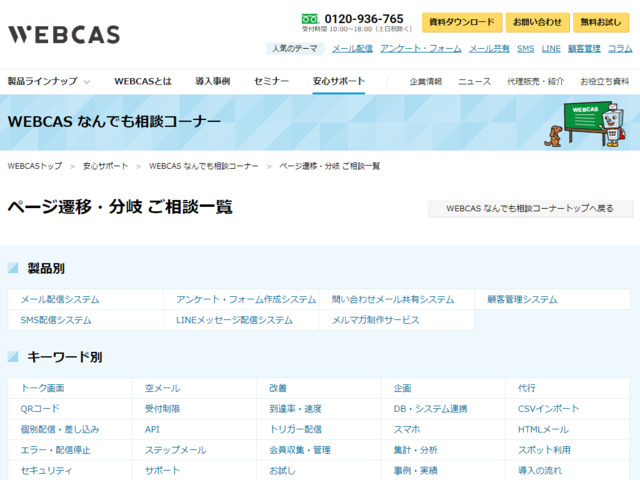Open the アンケート・フォーム theme link
Image resolution: width=640 pixels, height=480 pixels.
pos(421,49)
